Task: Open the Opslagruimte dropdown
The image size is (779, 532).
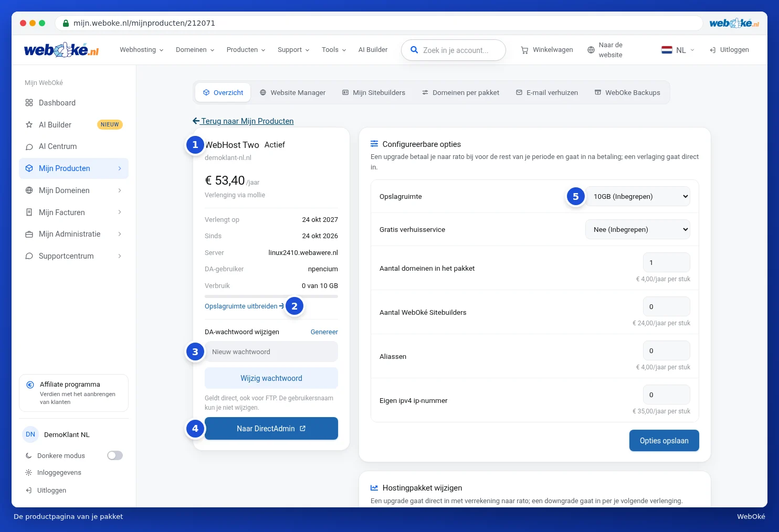Action: pos(638,196)
